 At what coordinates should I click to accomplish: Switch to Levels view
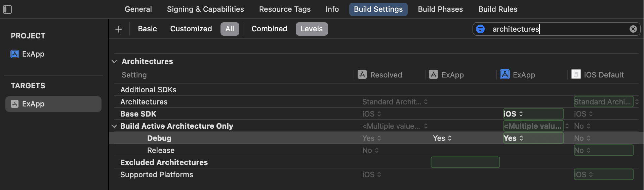(312, 29)
